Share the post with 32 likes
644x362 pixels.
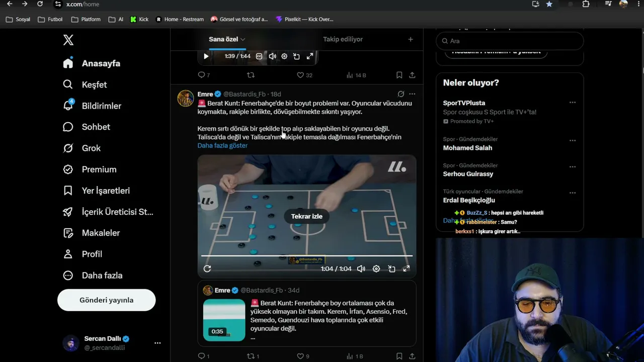pos(412,75)
